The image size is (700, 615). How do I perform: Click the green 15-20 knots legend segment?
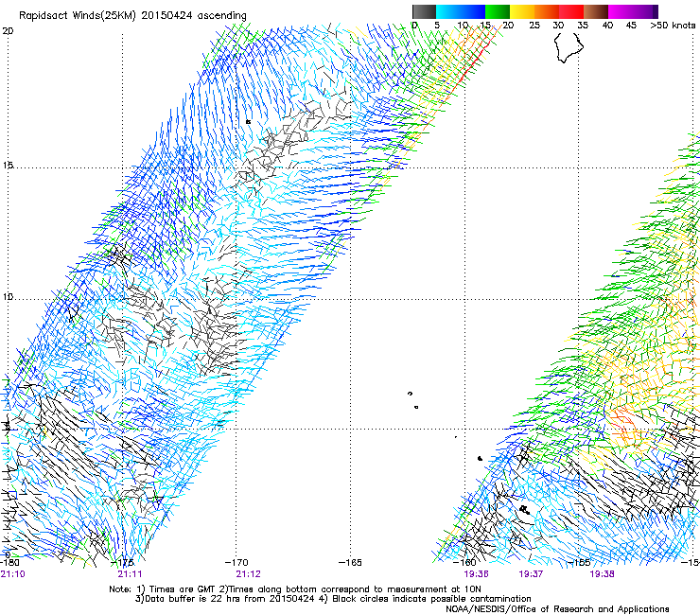coord(498,11)
